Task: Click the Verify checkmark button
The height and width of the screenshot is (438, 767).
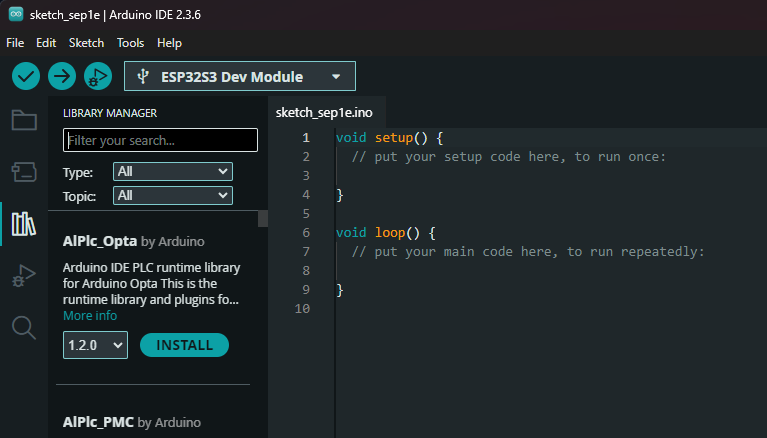Action: (26, 76)
